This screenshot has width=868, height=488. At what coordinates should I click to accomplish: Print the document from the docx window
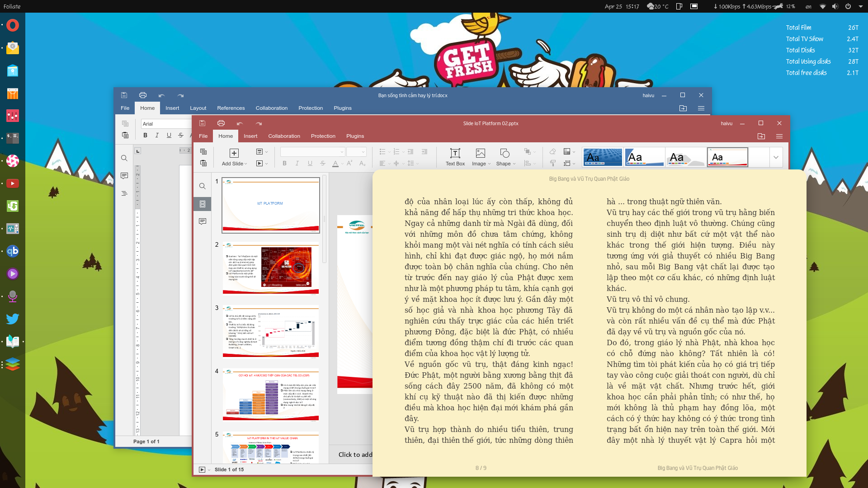(x=143, y=95)
